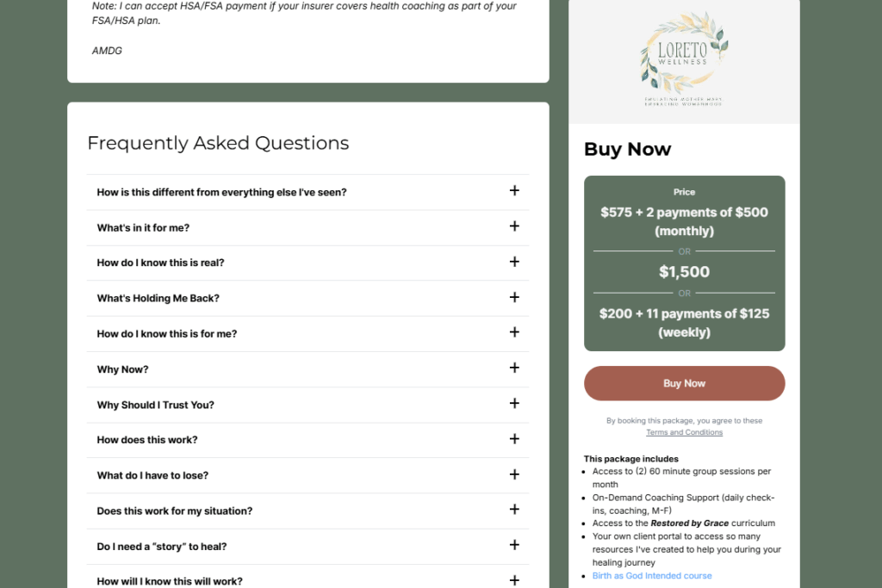Click plus icon beside "What do I have to lose?"

(514, 474)
